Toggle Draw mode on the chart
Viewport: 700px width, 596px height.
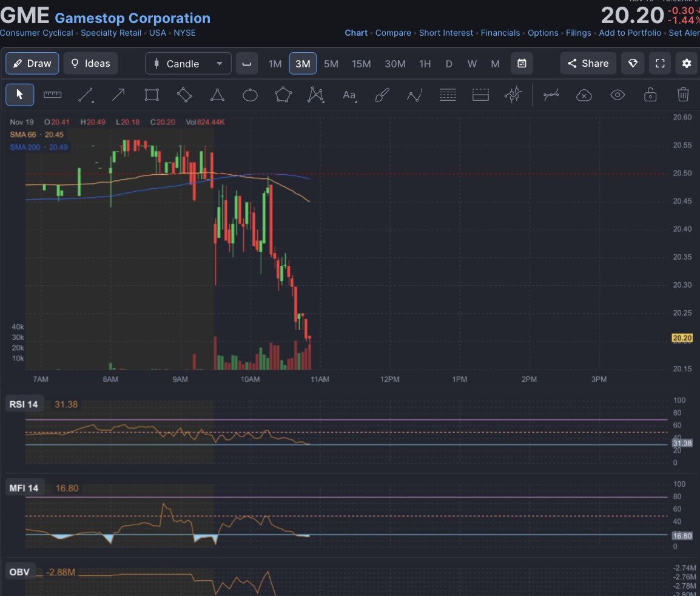click(32, 63)
